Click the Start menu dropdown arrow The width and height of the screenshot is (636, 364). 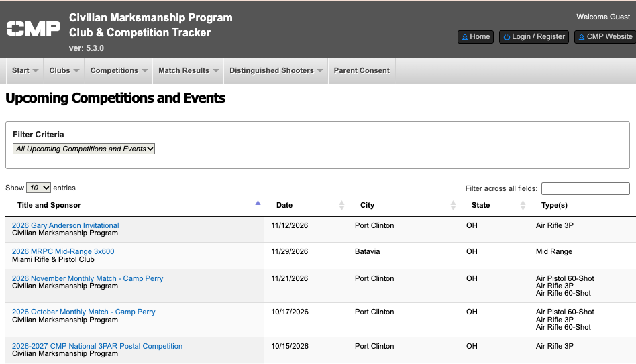tap(36, 70)
